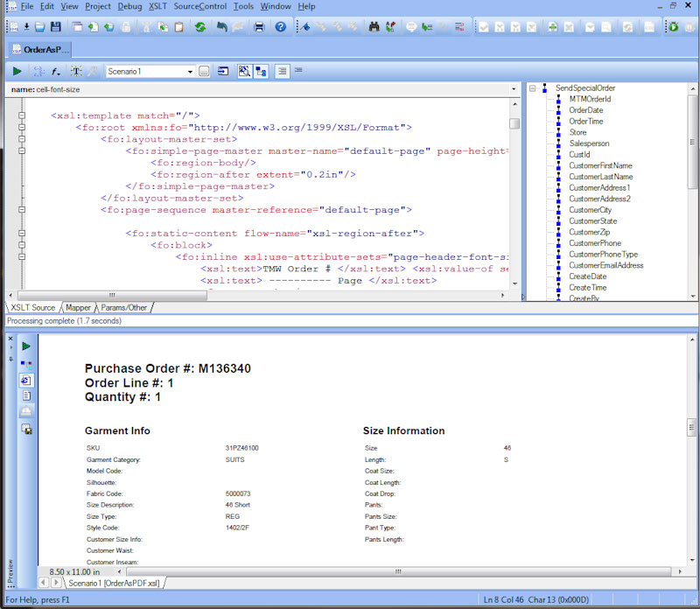Open Help via blue question mark icon
Viewport: 700px width, 609px height.
tap(281, 27)
